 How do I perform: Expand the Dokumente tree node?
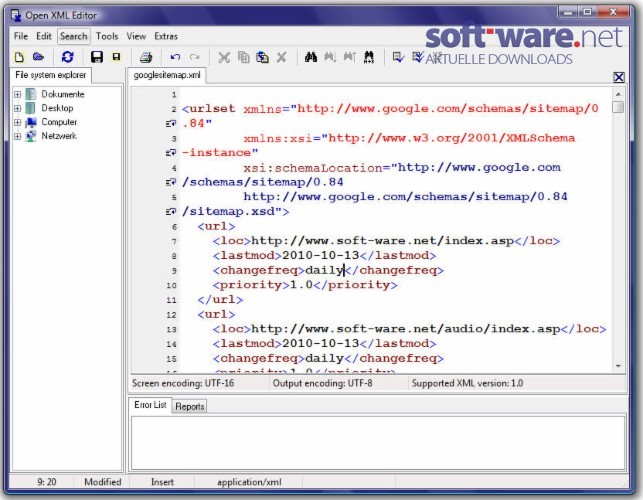(17, 94)
